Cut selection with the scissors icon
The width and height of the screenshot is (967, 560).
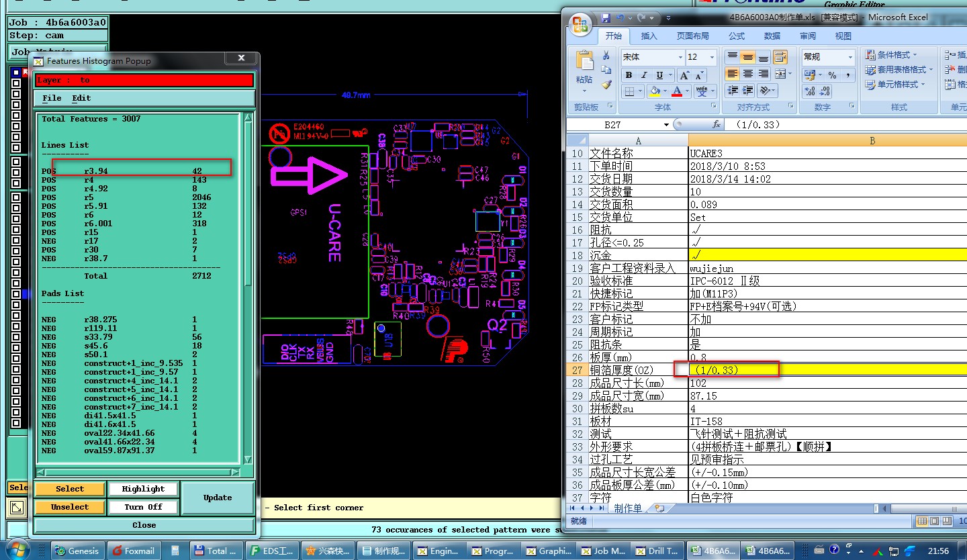(606, 55)
